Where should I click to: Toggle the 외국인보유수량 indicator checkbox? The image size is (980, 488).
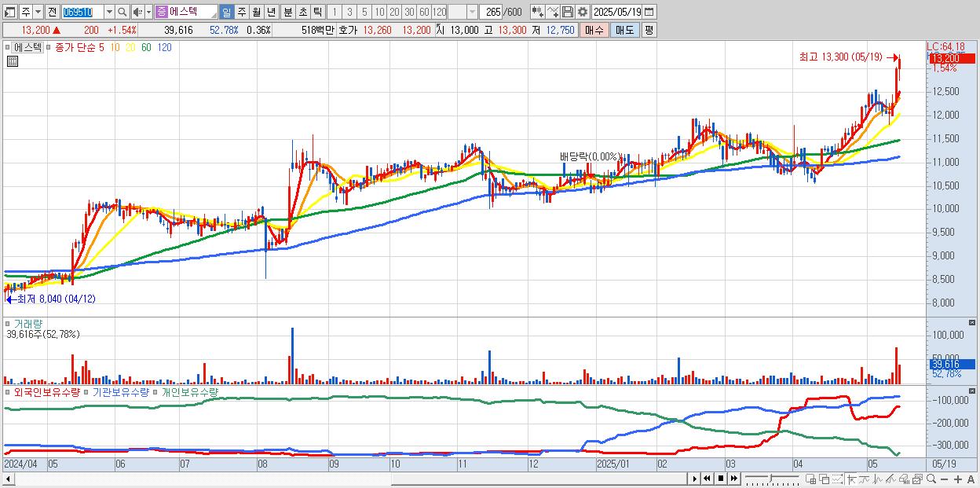click(x=9, y=392)
